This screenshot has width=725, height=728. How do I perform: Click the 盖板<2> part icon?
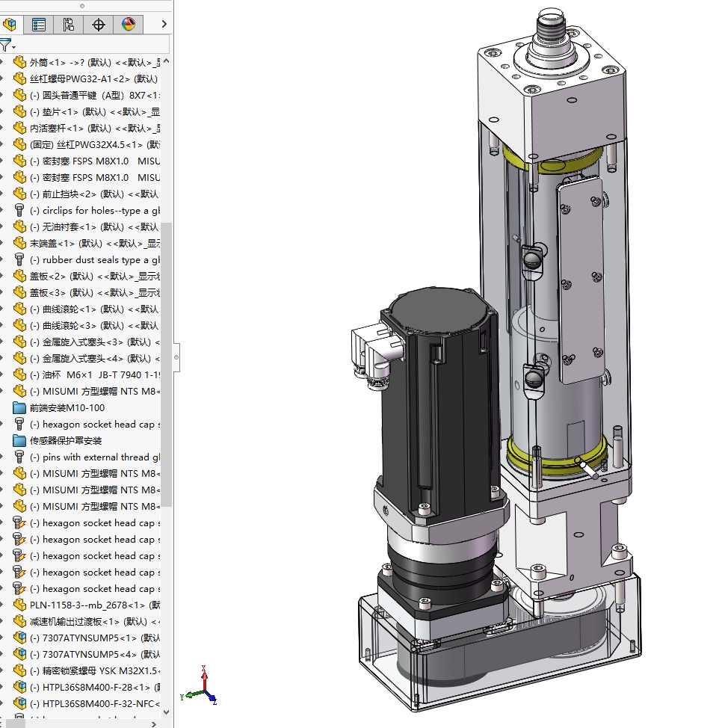click(x=19, y=277)
